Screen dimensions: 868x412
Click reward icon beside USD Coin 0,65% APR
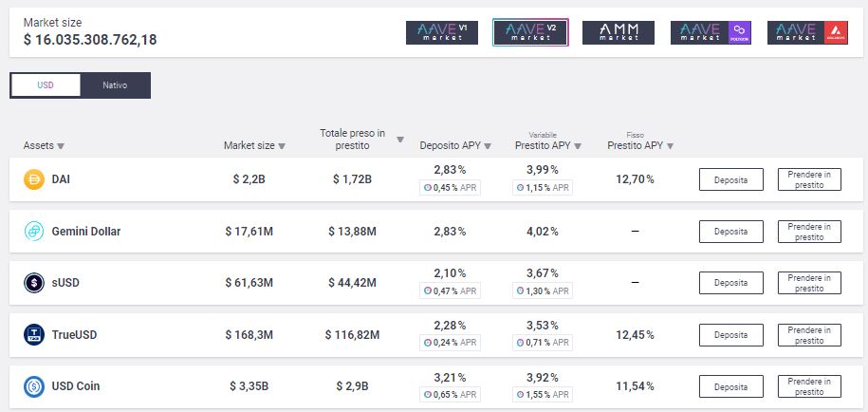tap(427, 395)
